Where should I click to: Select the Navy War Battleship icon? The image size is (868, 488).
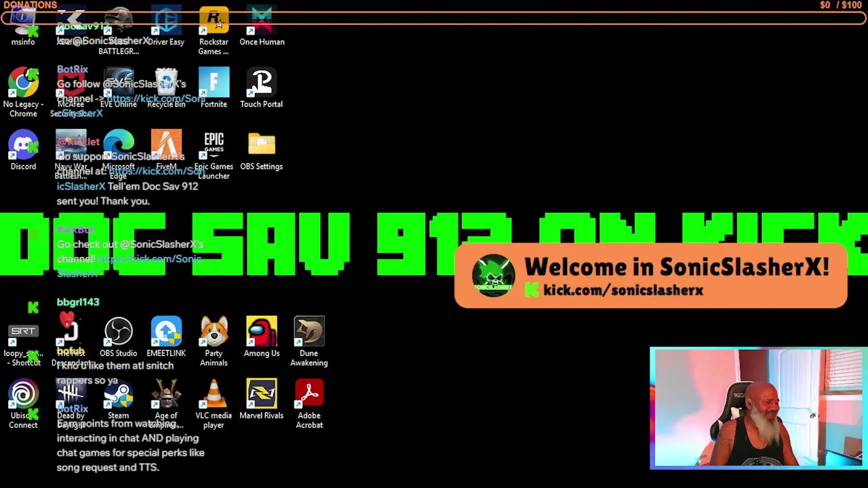click(x=71, y=155)
